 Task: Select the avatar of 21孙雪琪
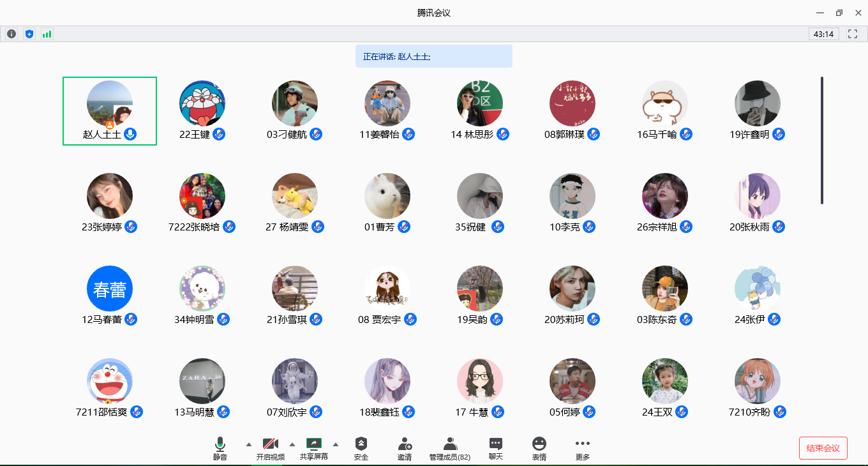[295, 289]
